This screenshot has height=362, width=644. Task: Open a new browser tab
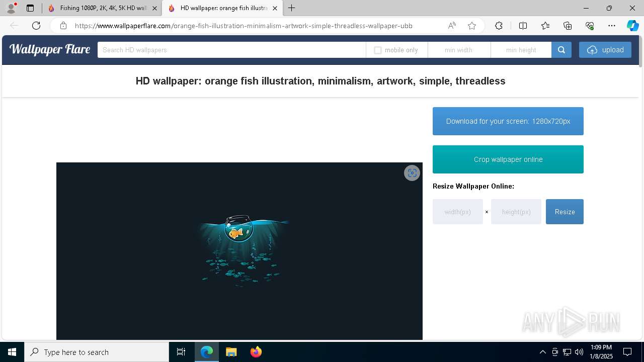click(292, 8)
